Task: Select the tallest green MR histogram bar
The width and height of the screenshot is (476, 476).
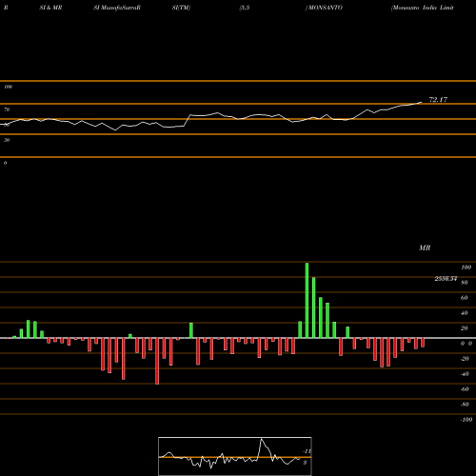Action: [x=307, y=301]
